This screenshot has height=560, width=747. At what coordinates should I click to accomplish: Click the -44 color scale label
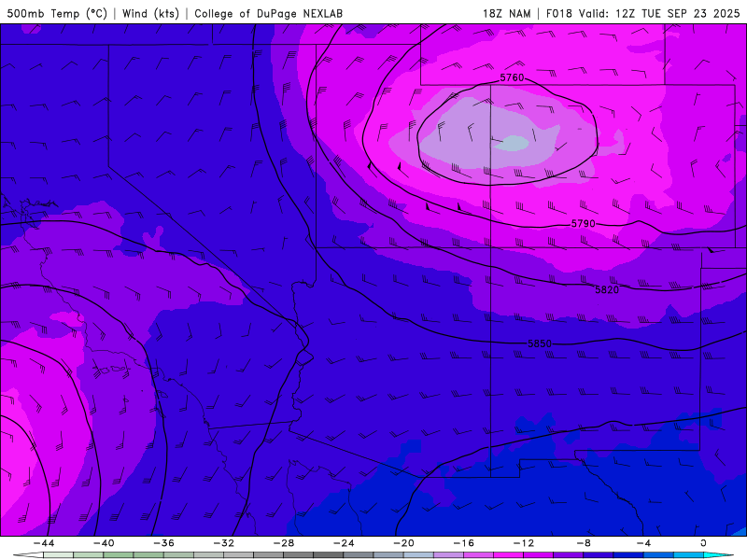tap(44, 543)
